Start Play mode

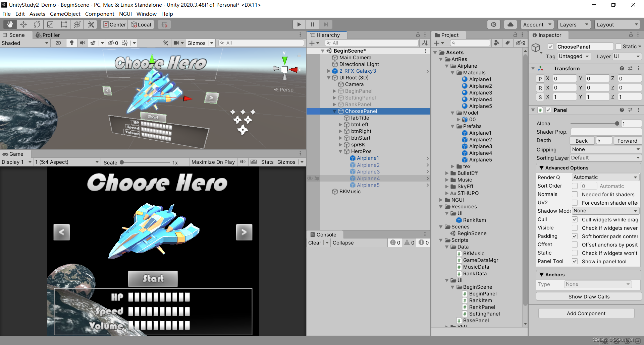(x=299, y=24)
